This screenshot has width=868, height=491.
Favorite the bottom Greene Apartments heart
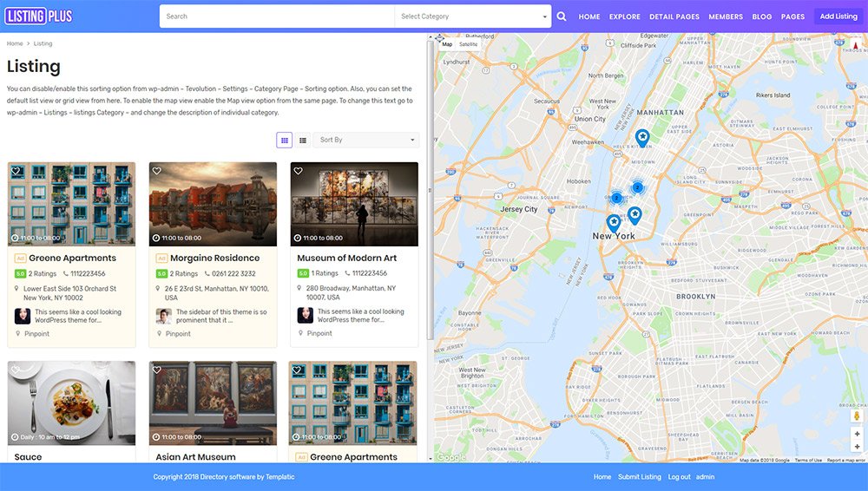pos(297,370)
